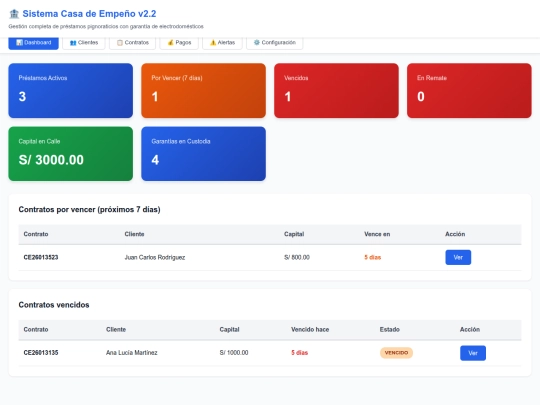Click the 'Contratos por vencer' section heading
Image resolution: width=540 pixels, height=405 pixels.
point(90,209)
